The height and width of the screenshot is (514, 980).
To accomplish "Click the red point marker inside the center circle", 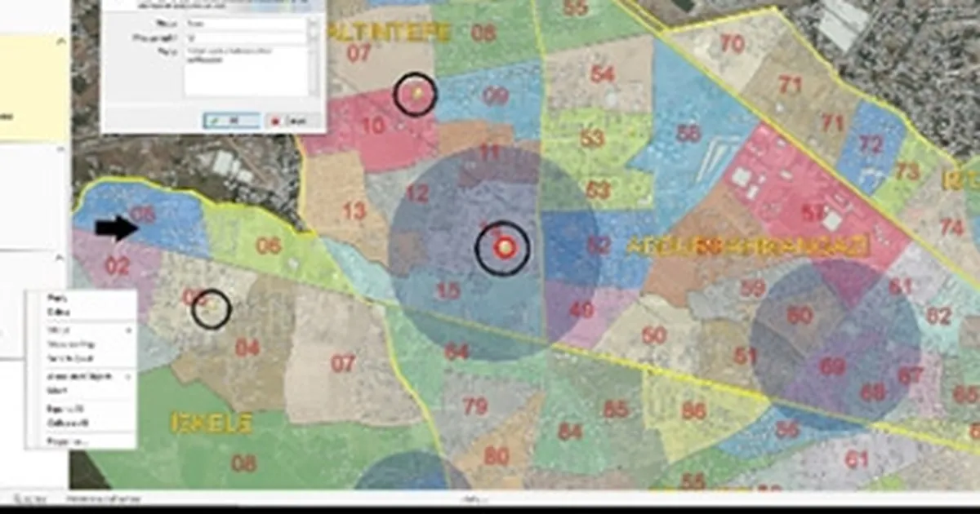I will click(503, 247).
